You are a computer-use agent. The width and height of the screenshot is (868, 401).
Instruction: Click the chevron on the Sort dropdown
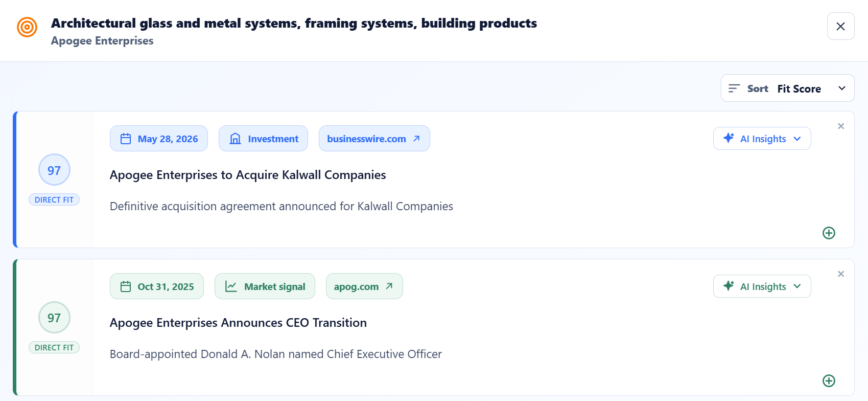coord(842,88)
